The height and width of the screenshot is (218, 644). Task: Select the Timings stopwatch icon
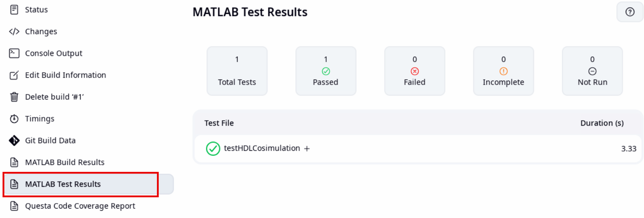pyautogui.click(x=14, y=118)
